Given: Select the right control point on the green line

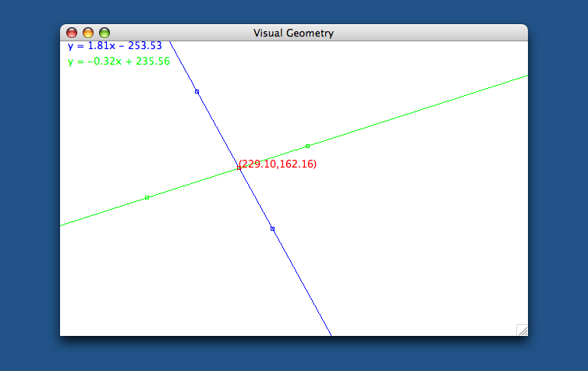Looking at the screenshot, I should [307, 146].
